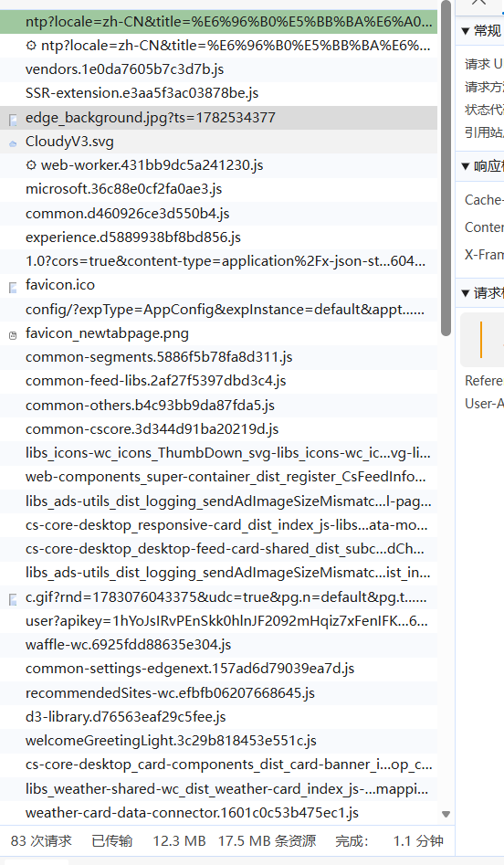Click the 17.5 MB 条资源 status entry
Screen dimensions: 504x865
pos(267,841)
